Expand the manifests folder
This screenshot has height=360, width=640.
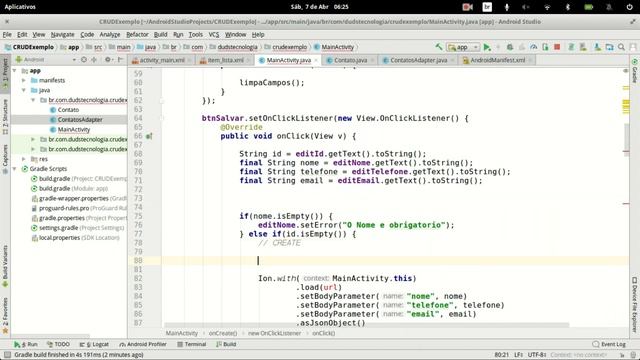point(24,80)
